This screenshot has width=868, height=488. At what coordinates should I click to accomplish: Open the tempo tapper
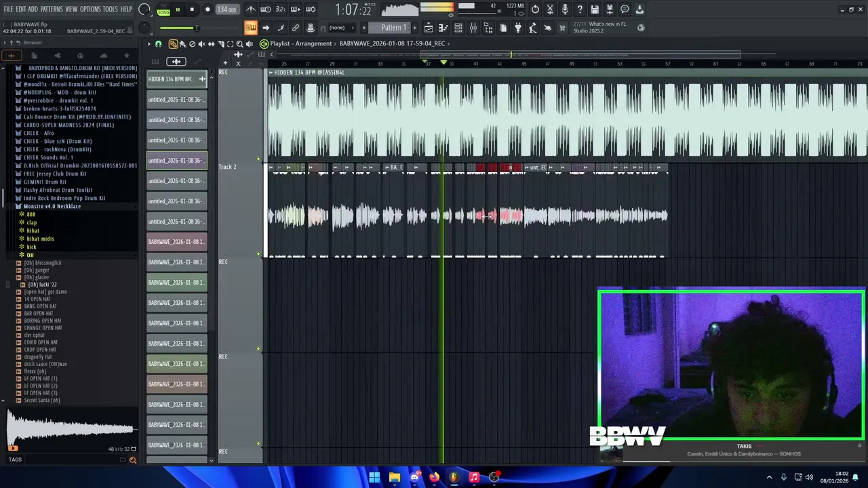click(x=533, y=28)
